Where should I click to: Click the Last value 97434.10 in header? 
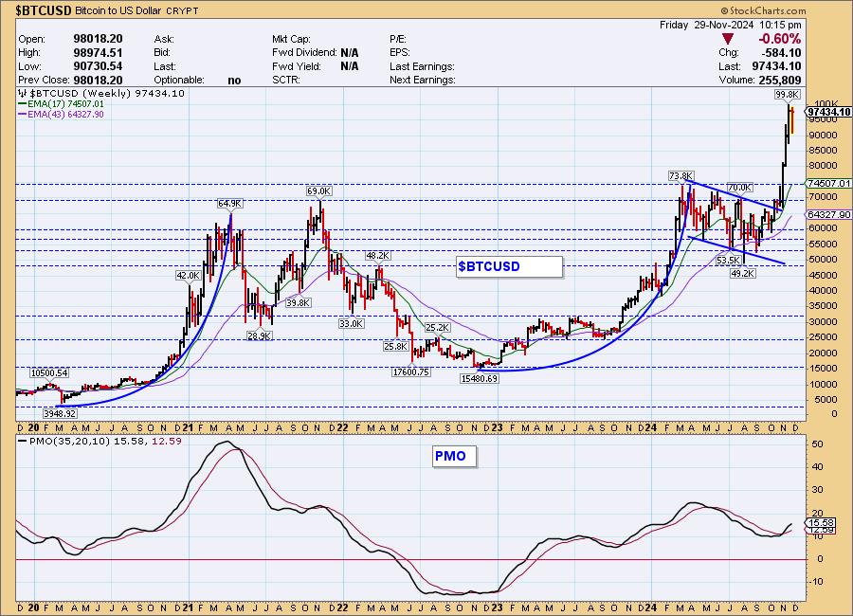pyautogui.click(x=776, y=66)
